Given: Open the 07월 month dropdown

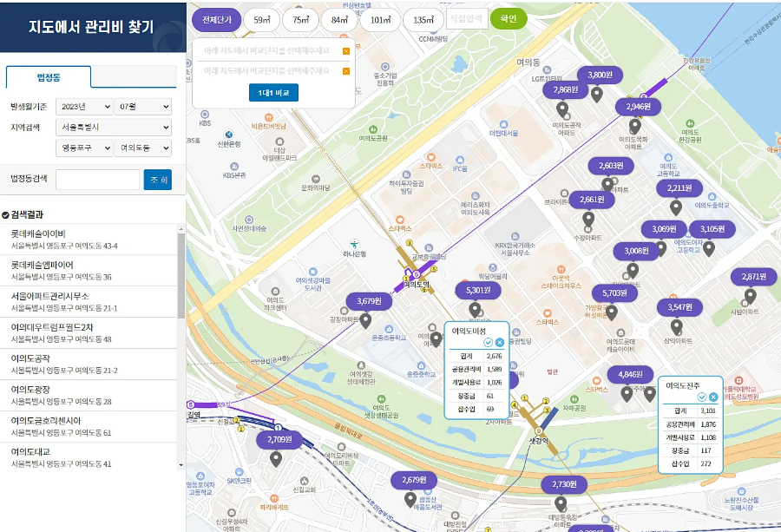Looking at the screenshot, I should (x=143, y=107).
